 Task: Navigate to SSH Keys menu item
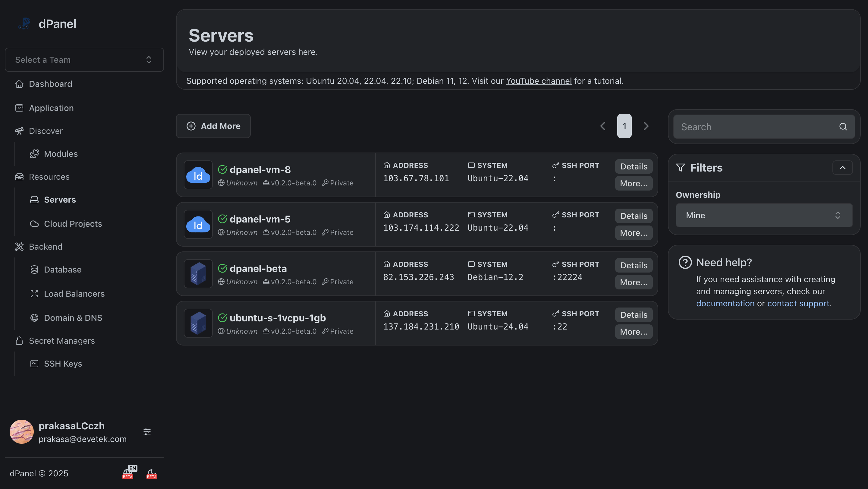[63, 364]
